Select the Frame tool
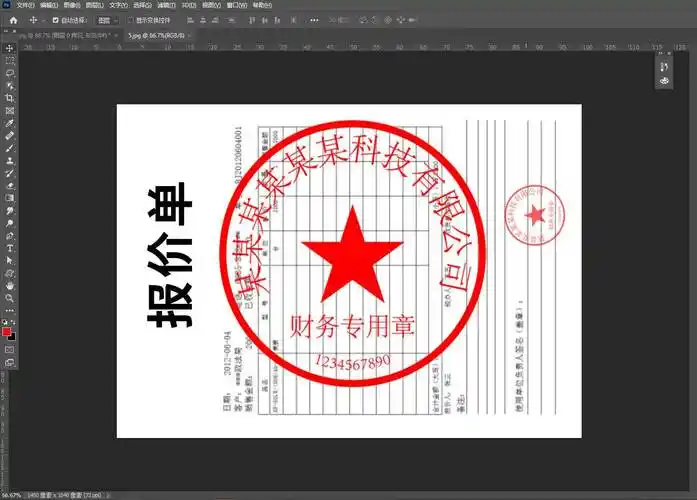The width and height of the screenshot is (697, 500). 9,111
